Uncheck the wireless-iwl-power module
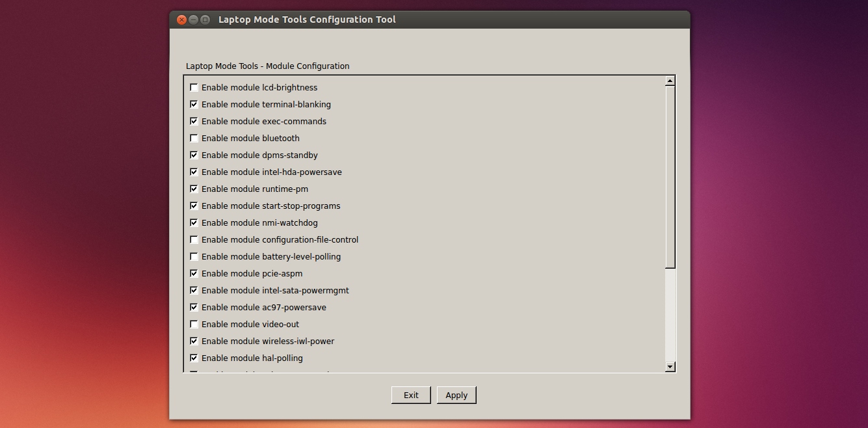 click(x=194, y=341)
